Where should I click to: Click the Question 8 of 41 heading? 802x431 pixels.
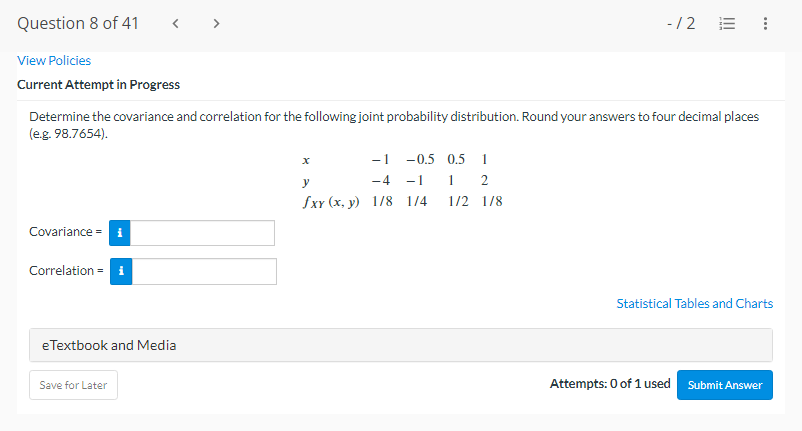[78, 24]
